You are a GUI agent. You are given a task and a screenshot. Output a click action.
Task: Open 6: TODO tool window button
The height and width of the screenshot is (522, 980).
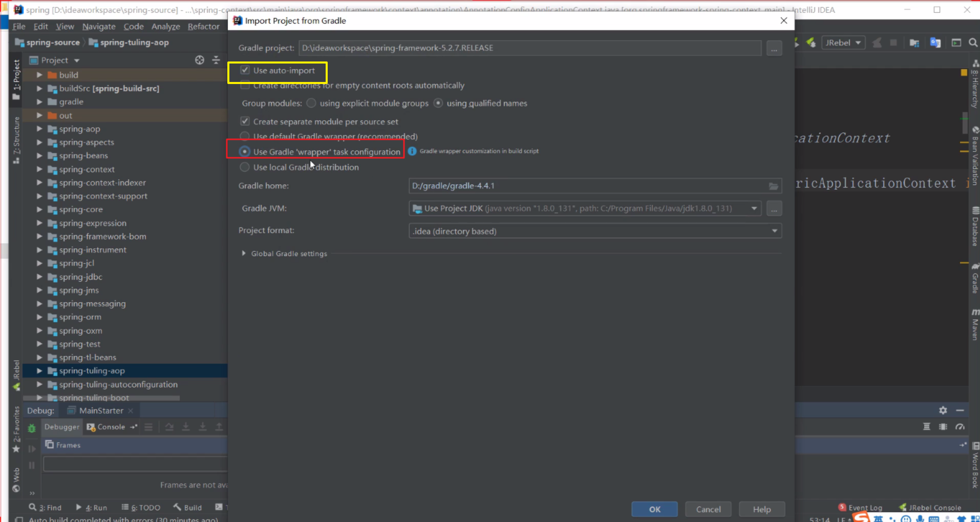coord(141,507)
